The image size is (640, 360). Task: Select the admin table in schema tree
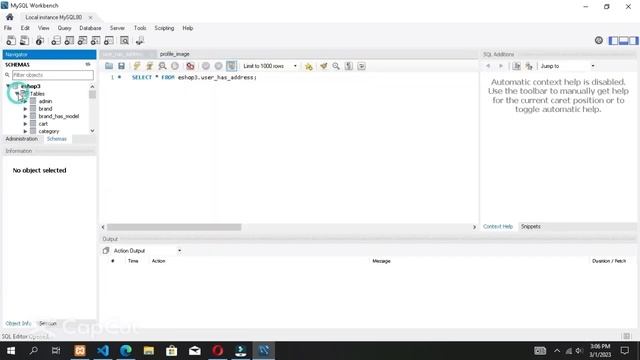pos(45,101)
